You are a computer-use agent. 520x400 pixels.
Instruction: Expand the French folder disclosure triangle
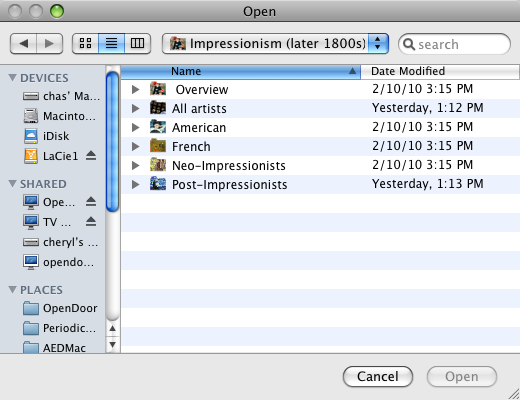coord(135,146)
